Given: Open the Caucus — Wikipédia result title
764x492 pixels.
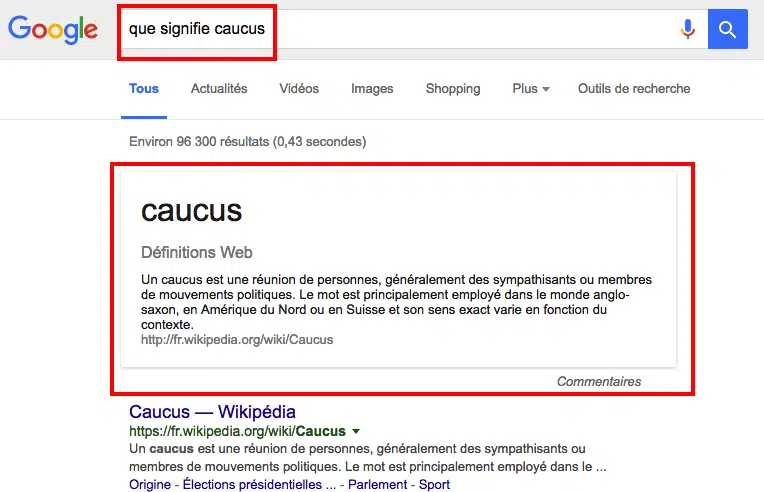Looking at the screenshot, I should tap(212, 412).
